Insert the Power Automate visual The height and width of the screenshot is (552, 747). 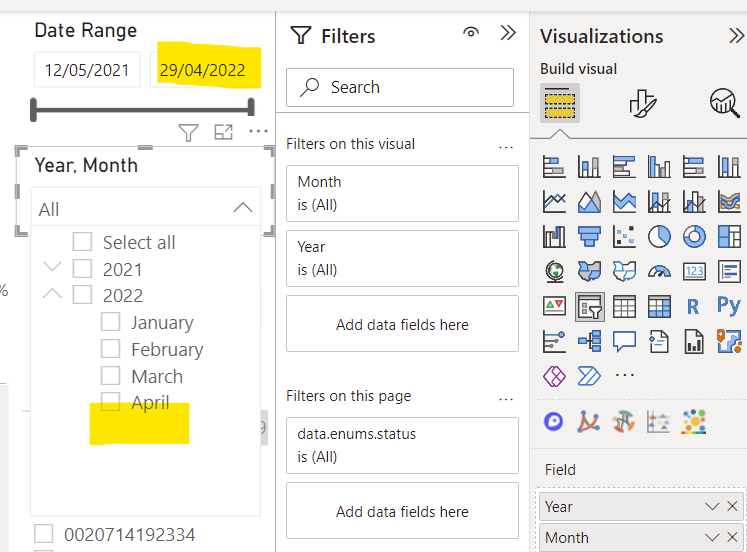(589, 376)
